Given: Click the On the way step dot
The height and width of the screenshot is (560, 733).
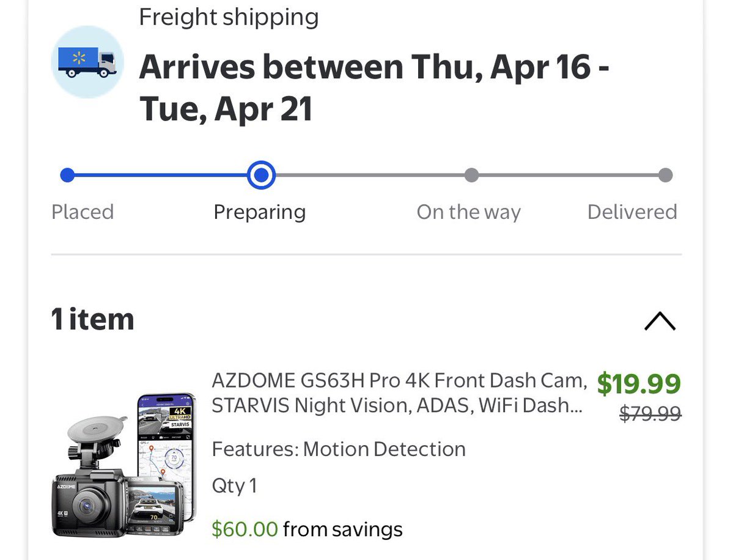Looking at the screenshot, I should 471,175.
